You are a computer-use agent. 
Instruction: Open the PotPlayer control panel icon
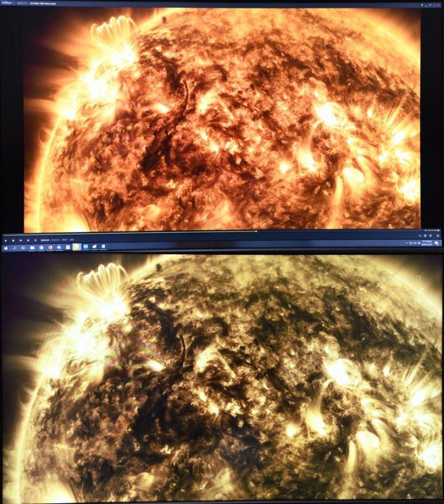click(x=425, y=236)
